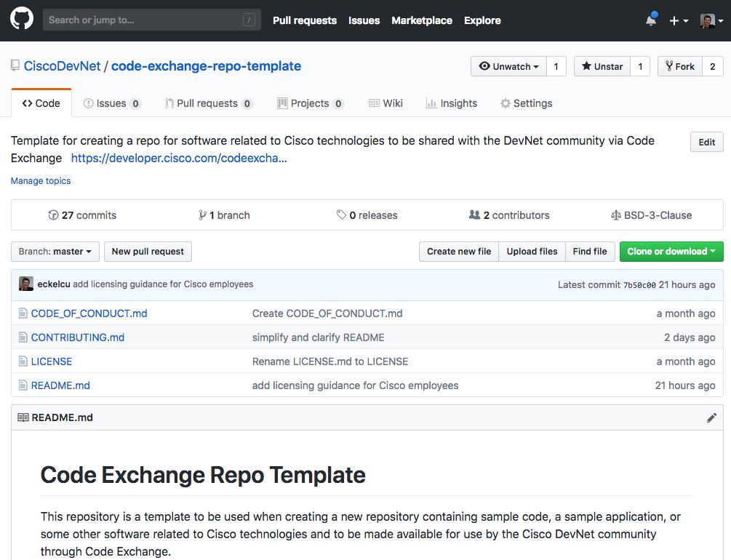Go to Marketplace
Viewport: 731px width, 560px height.
(421, 20)
